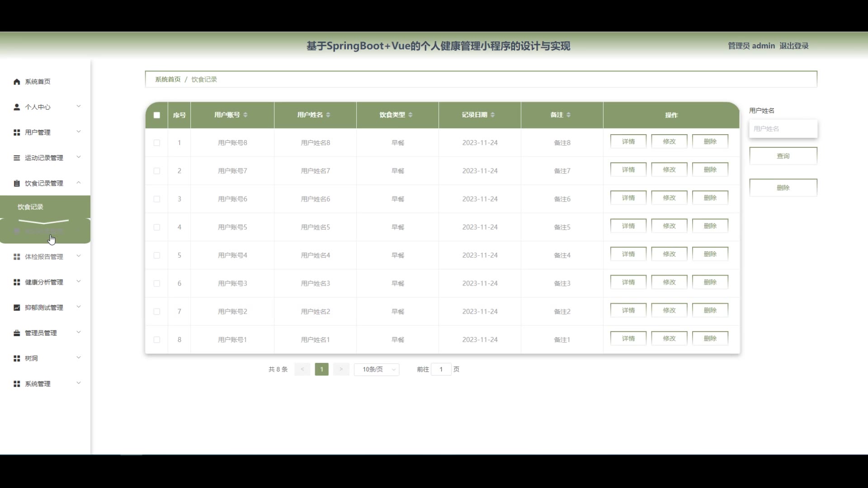Expand the 系统管理 menu chevron

pos(79,383)
